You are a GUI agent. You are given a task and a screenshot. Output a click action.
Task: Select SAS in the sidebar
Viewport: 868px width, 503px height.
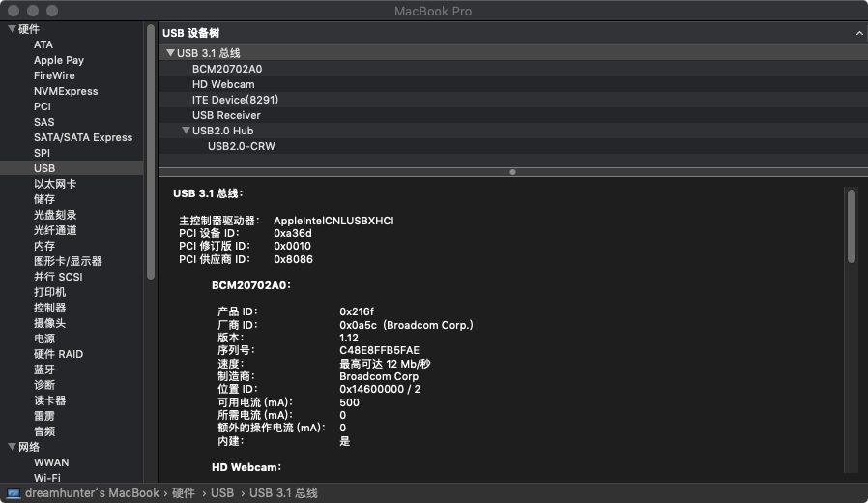tap(43, 123)
